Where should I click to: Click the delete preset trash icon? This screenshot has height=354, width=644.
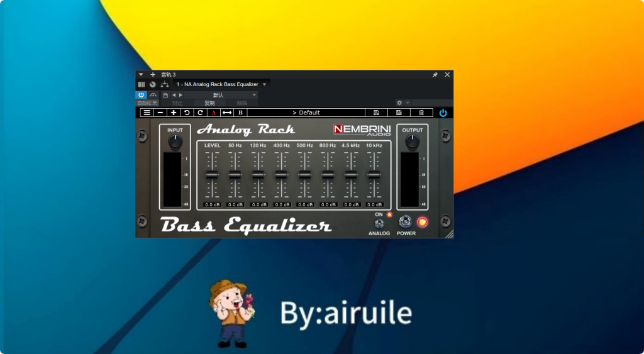pyautogui.click(x=421, y=113)
